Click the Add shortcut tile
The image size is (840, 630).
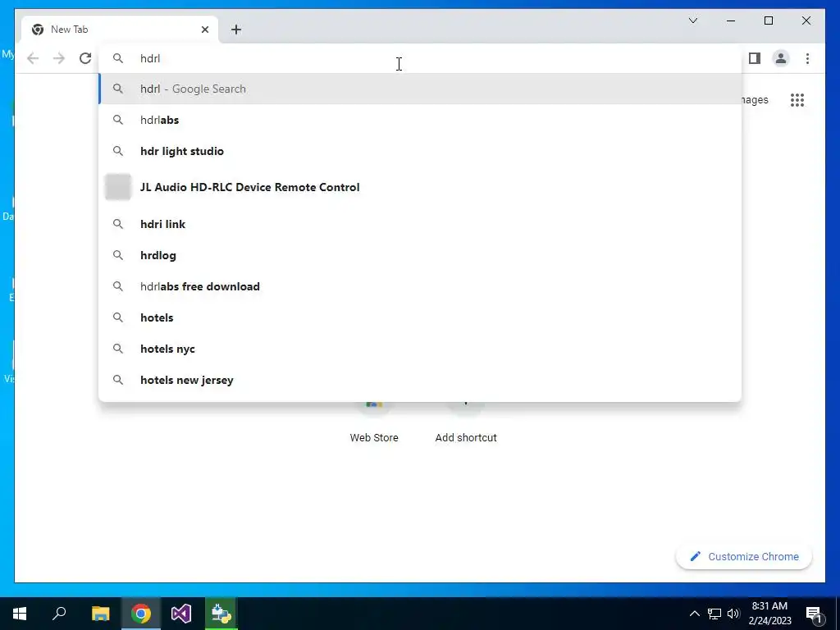pos(466,423)
